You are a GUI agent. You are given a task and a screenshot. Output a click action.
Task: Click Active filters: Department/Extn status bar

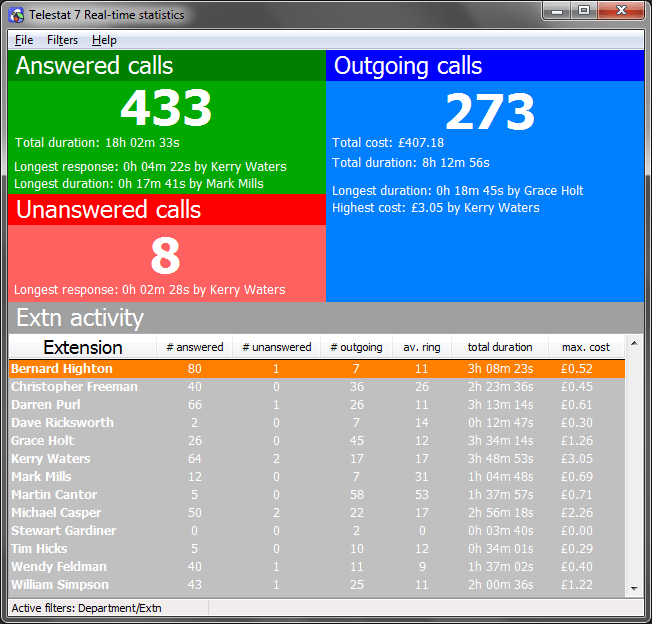coord(86,608)
